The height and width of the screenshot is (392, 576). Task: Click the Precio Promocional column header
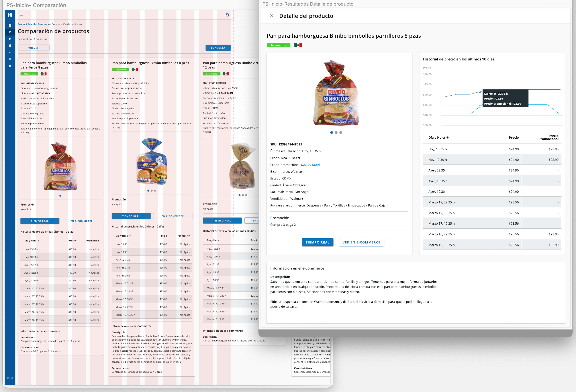549,137
